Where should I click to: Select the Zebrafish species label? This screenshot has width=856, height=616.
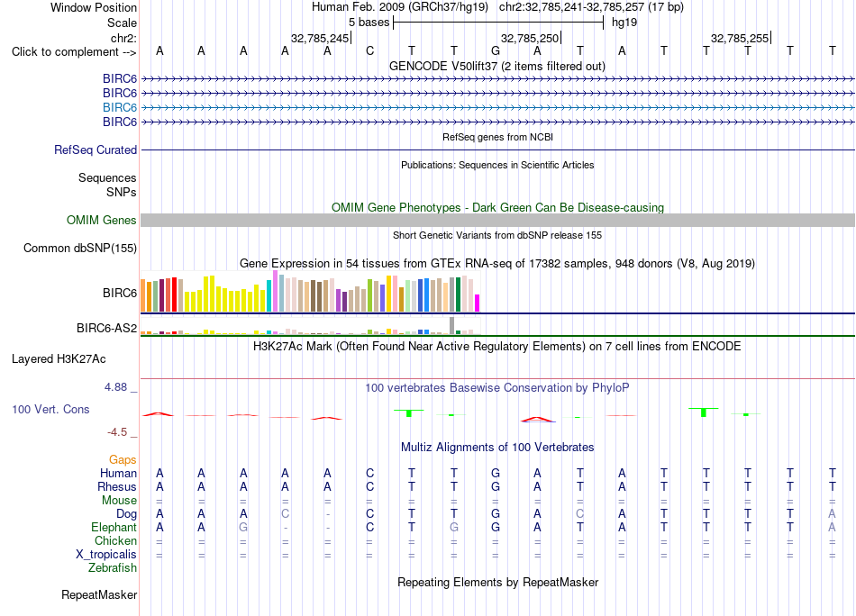click(113, 568)
